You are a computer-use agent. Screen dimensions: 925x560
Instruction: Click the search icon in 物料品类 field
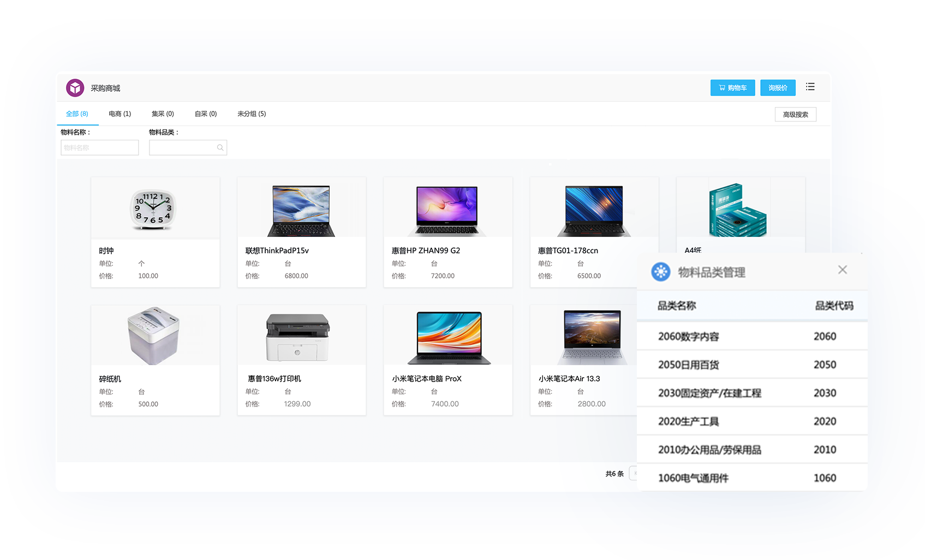tap(220, 148)
